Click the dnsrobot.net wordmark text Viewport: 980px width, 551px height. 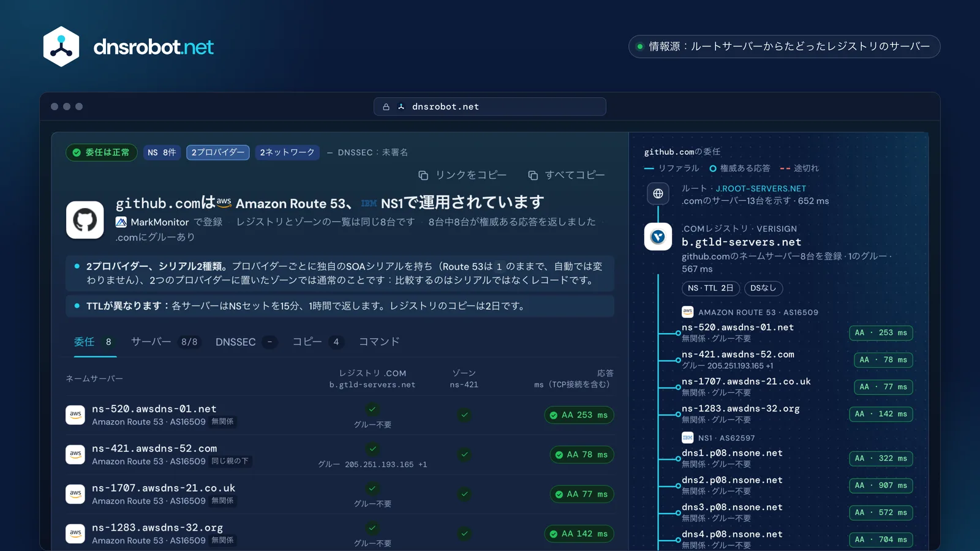point(153,47)
